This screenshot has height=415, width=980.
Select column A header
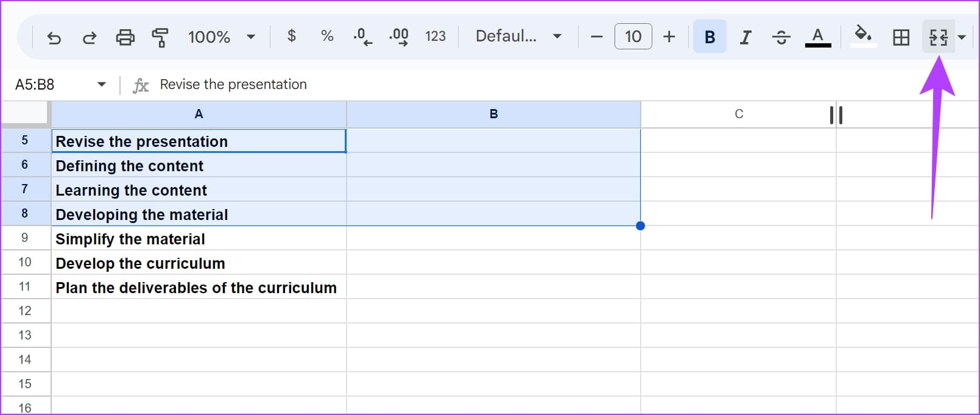(x=199, y=114)
